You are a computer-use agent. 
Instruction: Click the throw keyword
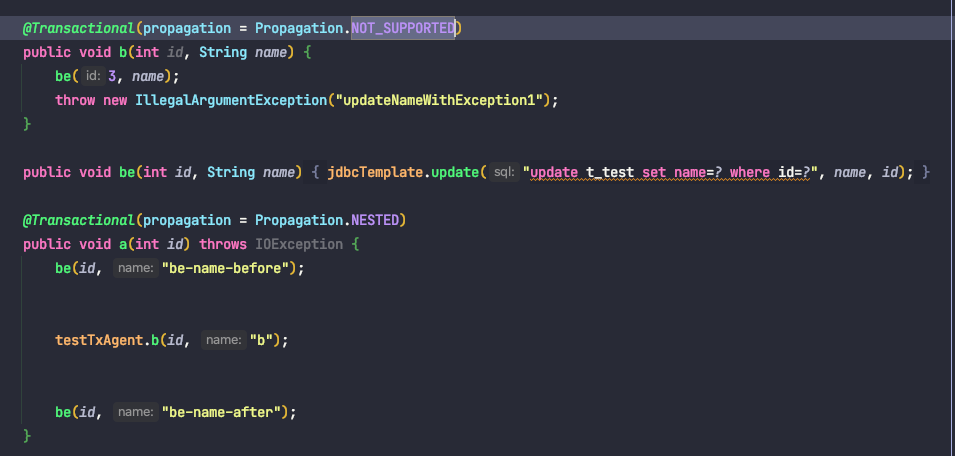pyautogui.click(x=75, y=100)
